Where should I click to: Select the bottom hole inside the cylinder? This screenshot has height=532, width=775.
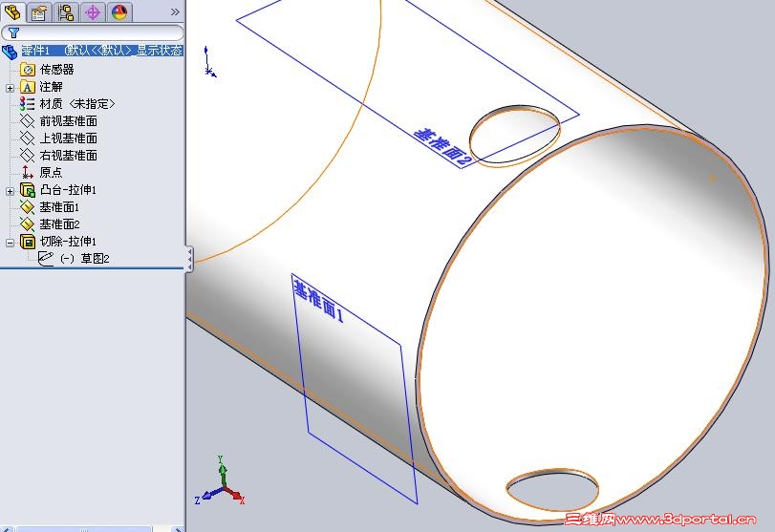tap(552, 490)
